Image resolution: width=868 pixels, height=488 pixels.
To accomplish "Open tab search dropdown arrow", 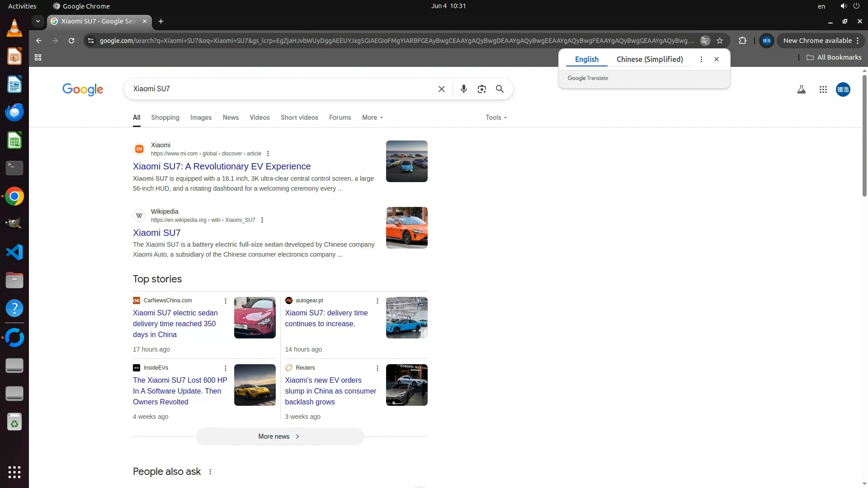I will (38, 21).
